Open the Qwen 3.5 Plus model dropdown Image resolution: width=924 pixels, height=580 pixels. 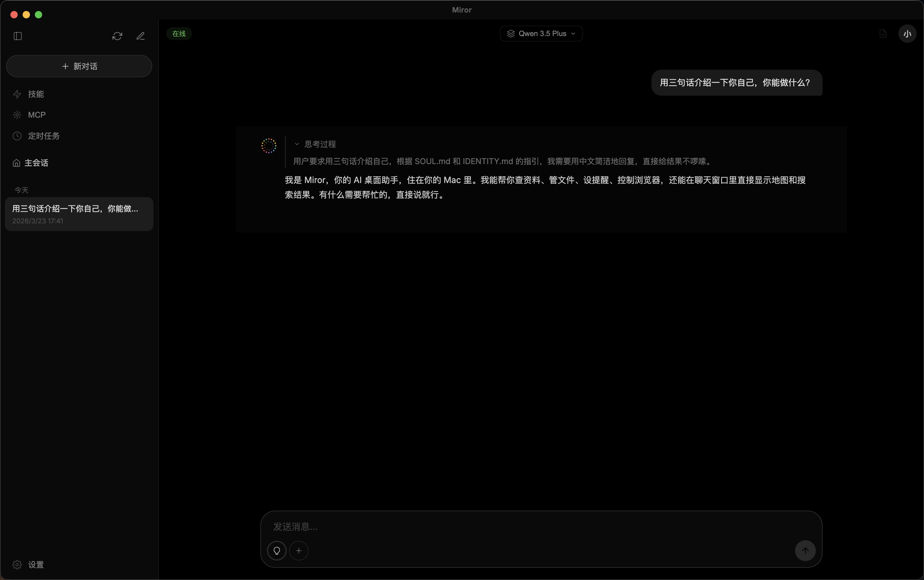tap(541, 33)
